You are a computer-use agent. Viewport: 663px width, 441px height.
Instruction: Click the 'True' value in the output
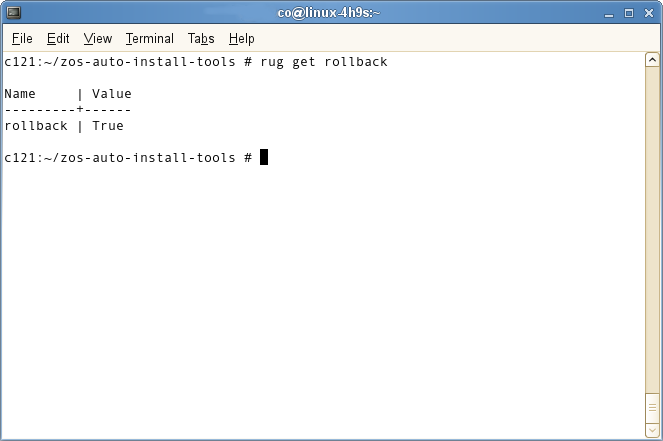click(x=108, y=126)
